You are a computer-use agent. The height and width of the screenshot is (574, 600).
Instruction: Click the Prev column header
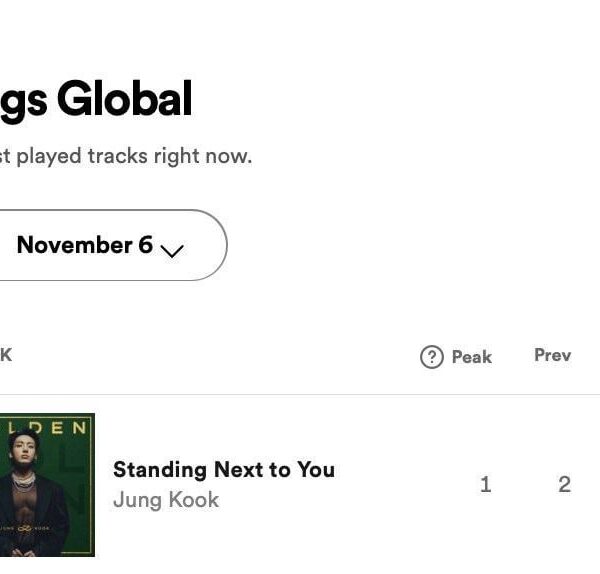point(552,355)
